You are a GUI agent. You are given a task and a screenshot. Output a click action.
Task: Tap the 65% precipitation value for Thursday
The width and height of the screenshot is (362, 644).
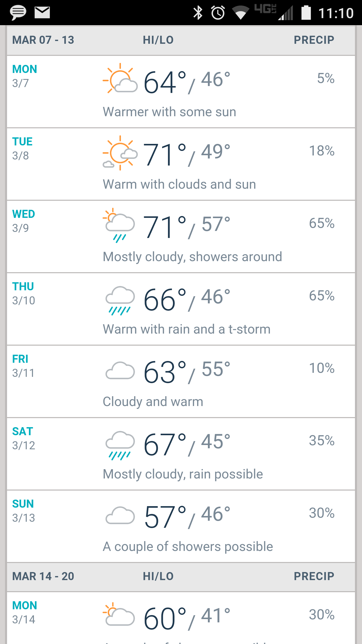point(322,296)
